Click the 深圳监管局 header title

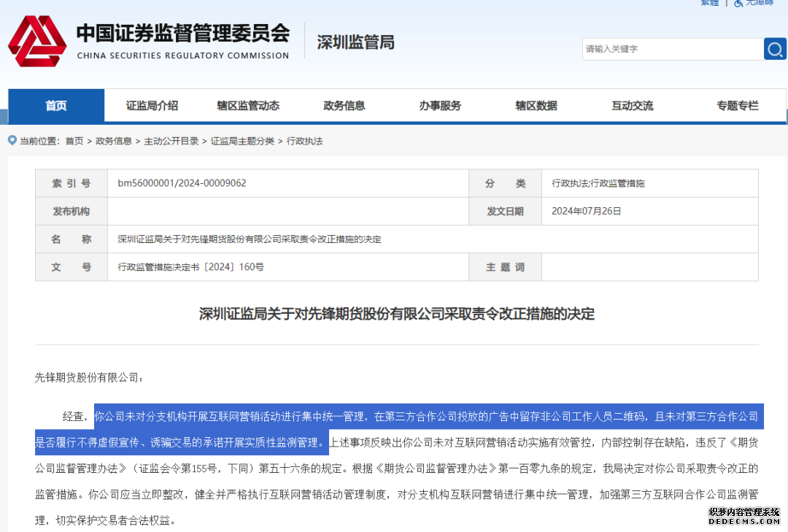click(356, 42)
